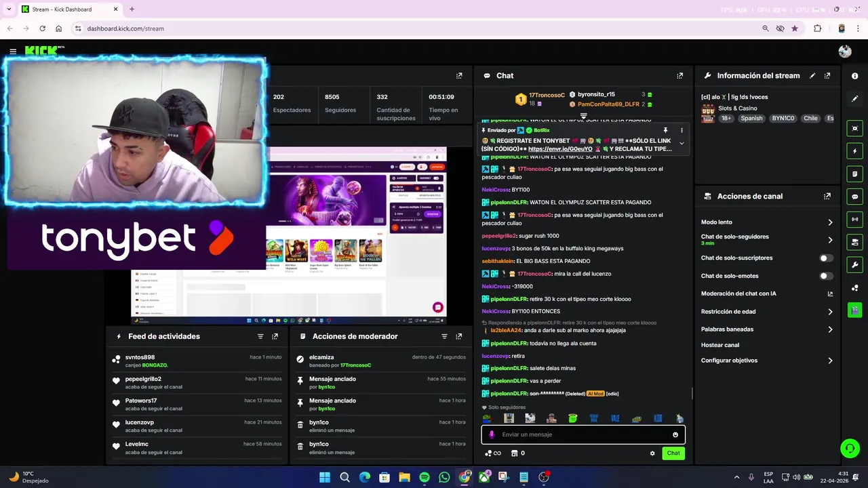Expand the pinned BotRix message

pos(682,143)
